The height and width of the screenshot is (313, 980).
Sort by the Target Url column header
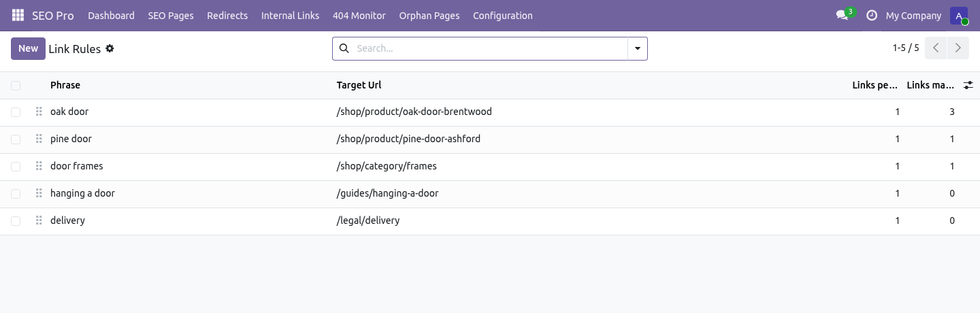pos(359,85)
